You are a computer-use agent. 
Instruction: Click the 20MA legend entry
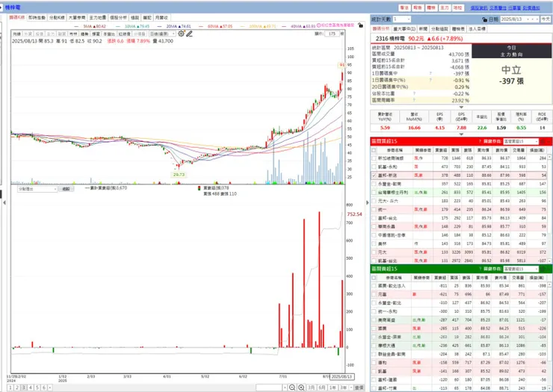[174, 26]
